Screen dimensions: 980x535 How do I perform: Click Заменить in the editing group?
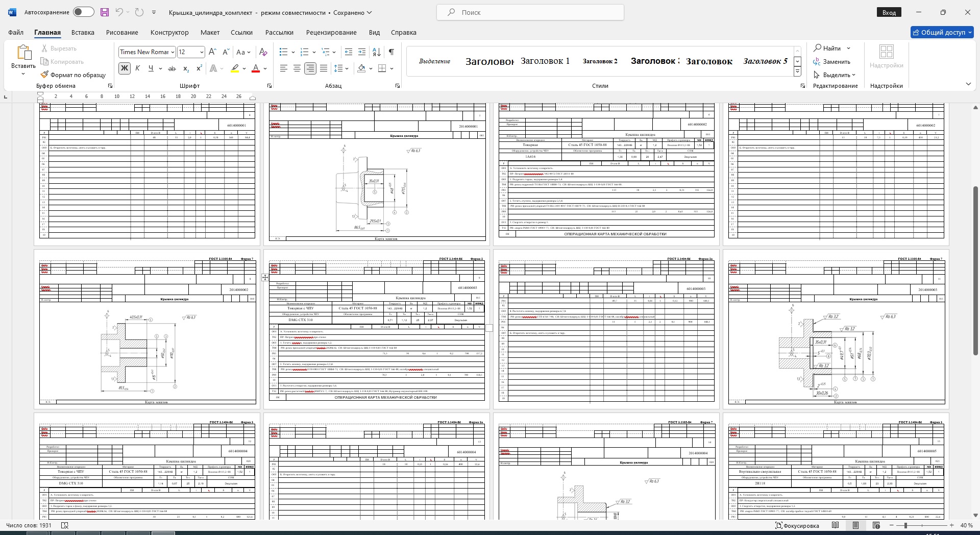point(832,62)
